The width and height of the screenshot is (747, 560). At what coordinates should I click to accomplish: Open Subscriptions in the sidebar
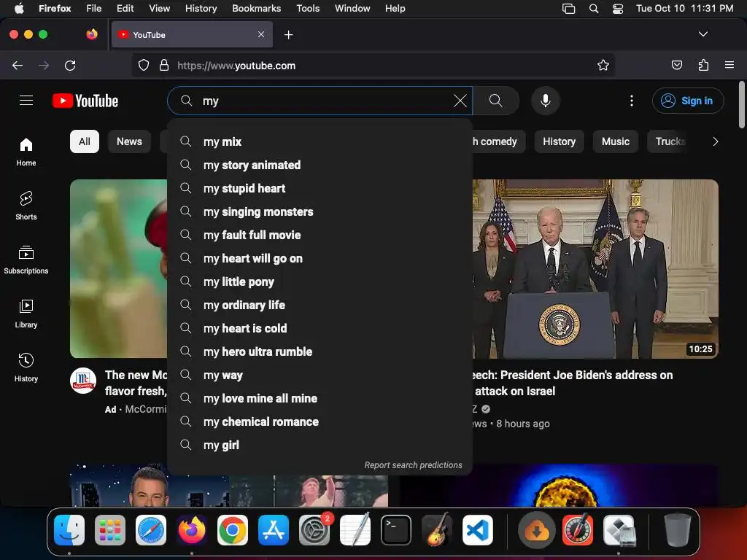click(26, 260)
